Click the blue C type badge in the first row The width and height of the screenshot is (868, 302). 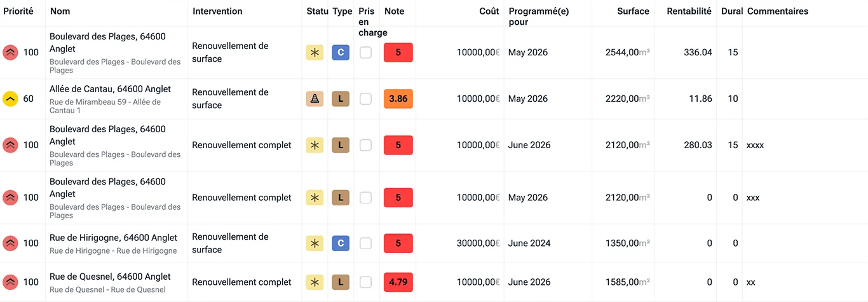click(341, 52)
